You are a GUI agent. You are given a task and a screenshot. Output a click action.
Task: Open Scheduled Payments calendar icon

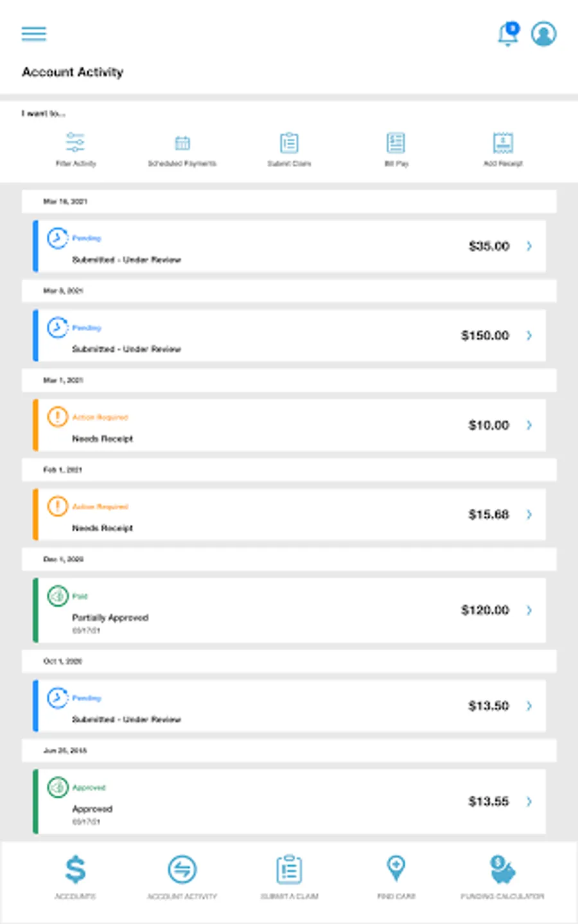(x=182, y=142)
